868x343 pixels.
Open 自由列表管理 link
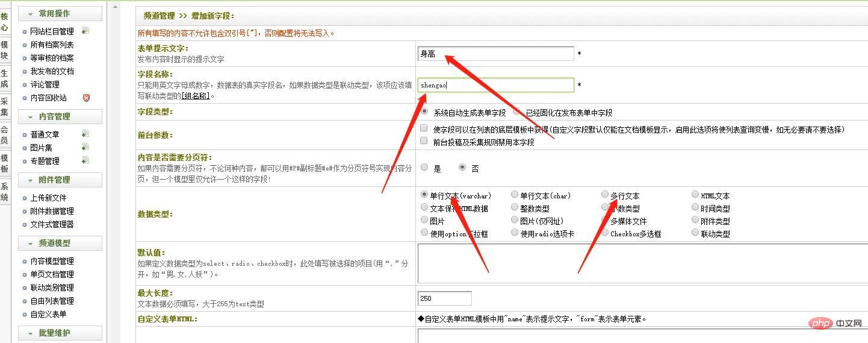click(x=52, y=301)
